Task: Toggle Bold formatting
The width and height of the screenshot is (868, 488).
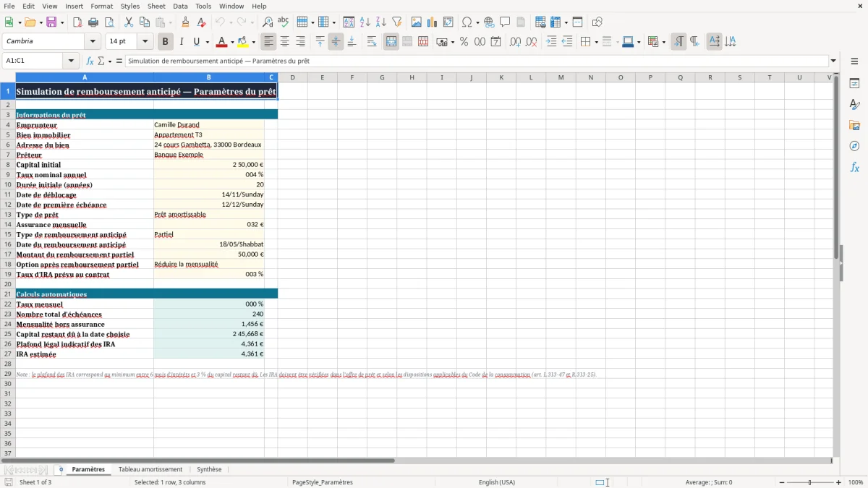Action: coord(166,42)
